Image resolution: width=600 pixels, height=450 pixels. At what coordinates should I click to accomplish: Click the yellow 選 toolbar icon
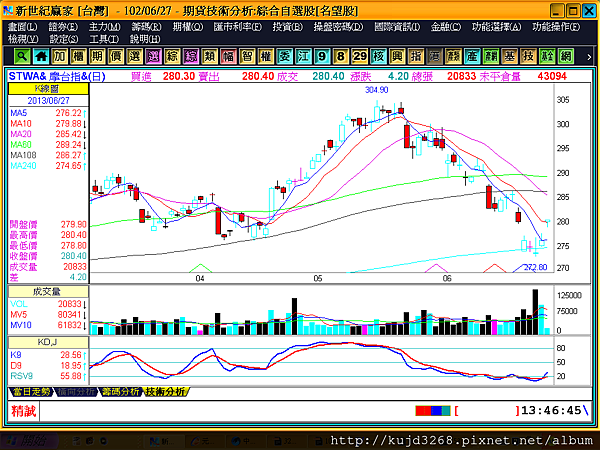click(x=135, y=57)
